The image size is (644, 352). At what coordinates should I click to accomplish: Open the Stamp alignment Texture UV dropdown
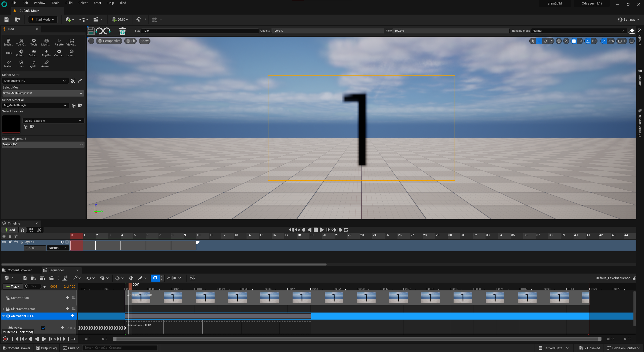[43, 144]
